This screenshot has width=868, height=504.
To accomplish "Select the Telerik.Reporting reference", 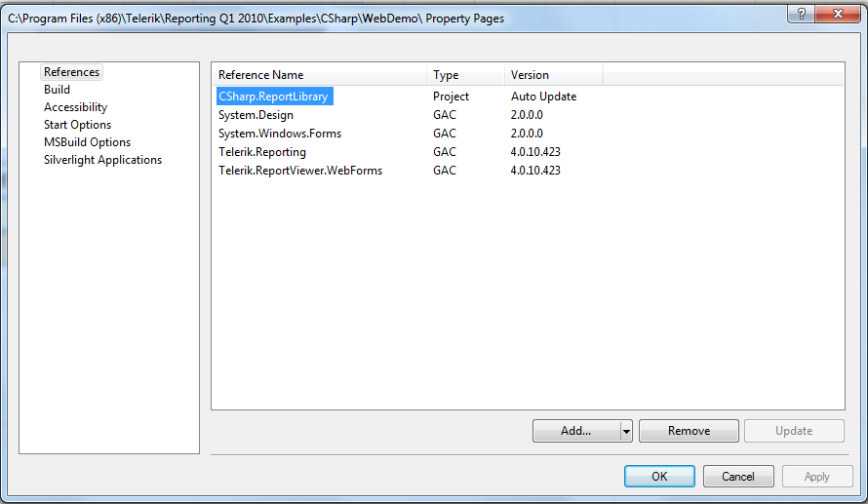I will [261, 152].
